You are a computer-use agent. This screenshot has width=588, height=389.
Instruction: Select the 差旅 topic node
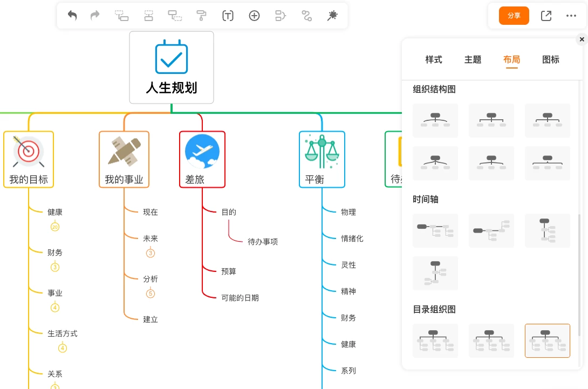point(202,159)
